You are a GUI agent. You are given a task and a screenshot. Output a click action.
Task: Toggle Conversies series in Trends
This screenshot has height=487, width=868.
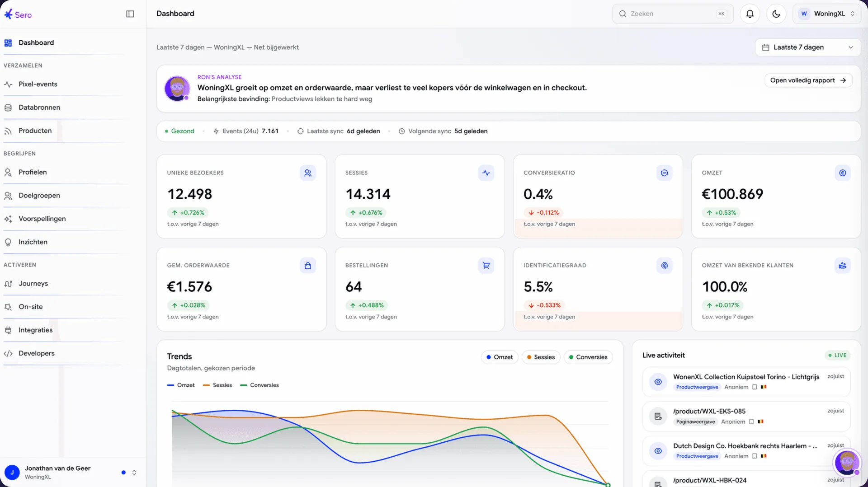tap(588, 357)
